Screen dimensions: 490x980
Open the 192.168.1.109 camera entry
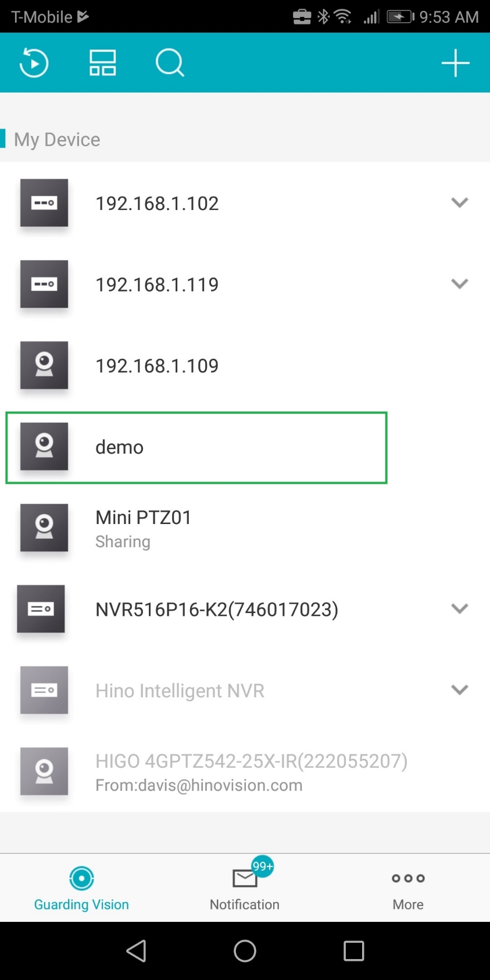click(x=245, y=365)
